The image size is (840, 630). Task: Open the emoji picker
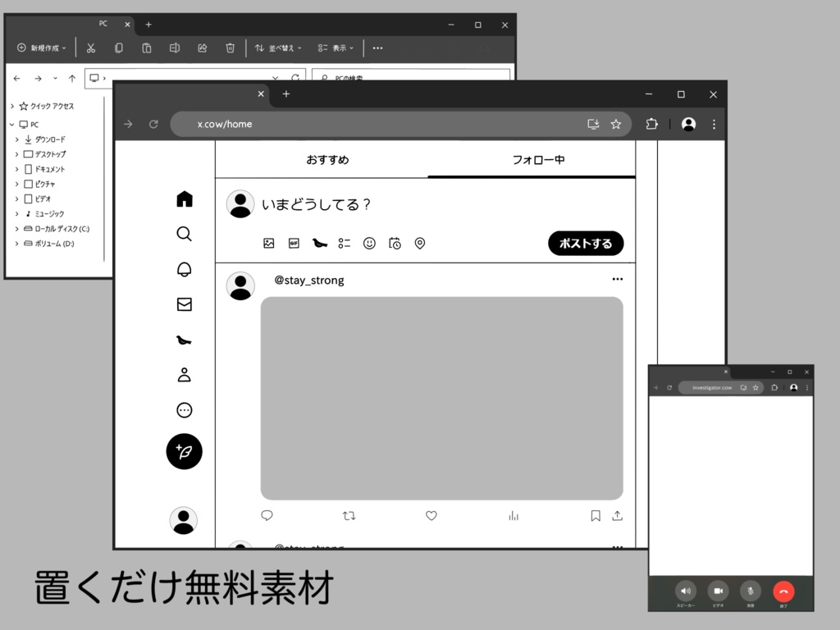[x=369, y=243]
